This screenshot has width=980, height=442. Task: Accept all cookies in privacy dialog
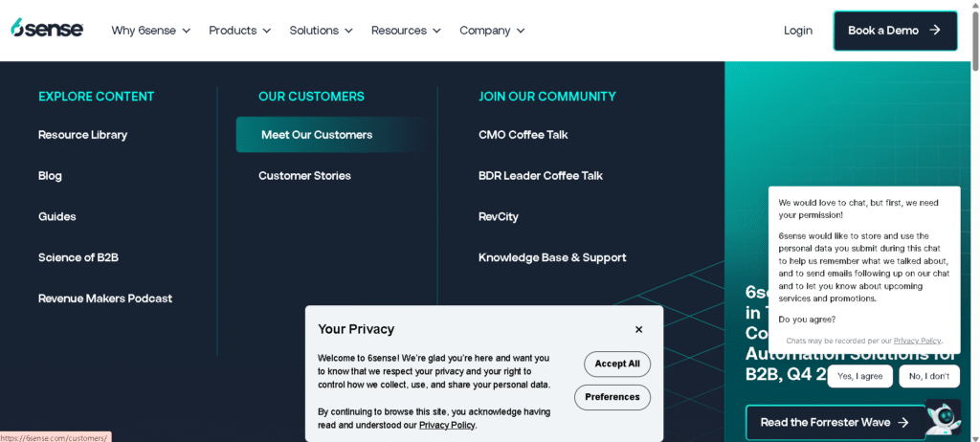pos(617,364)
